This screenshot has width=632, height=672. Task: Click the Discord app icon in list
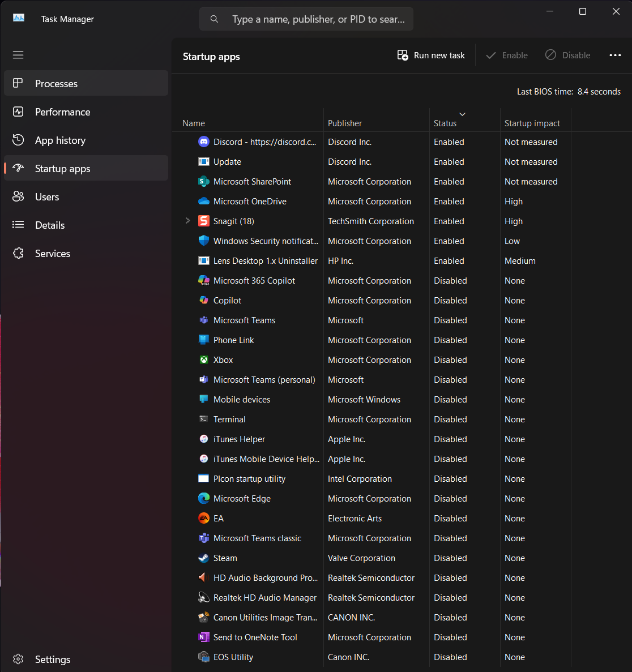click(204, 142)
